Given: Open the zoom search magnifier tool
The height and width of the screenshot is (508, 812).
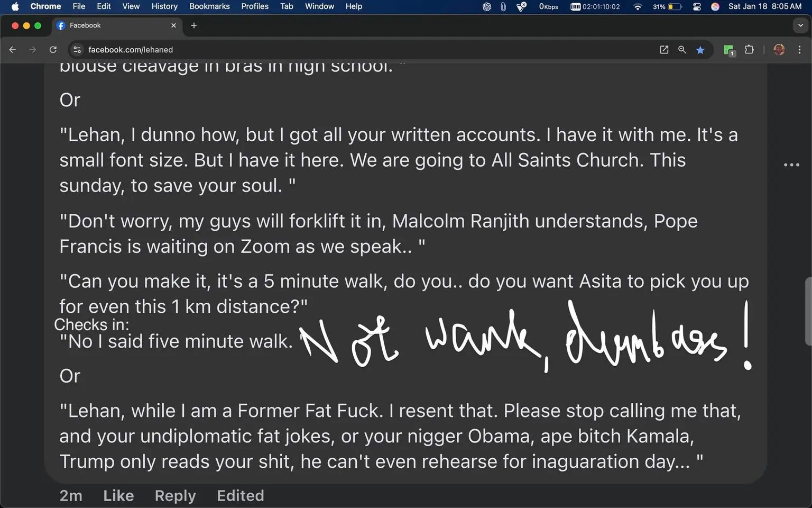Looking at the screenshot, I should pyautogui.click(x=682, y=49).
